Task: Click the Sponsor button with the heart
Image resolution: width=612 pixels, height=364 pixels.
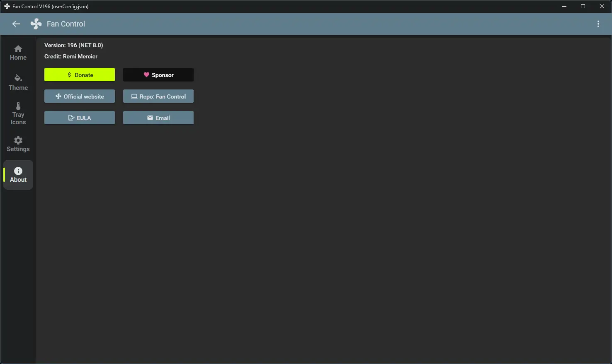Action: [158, 75]
